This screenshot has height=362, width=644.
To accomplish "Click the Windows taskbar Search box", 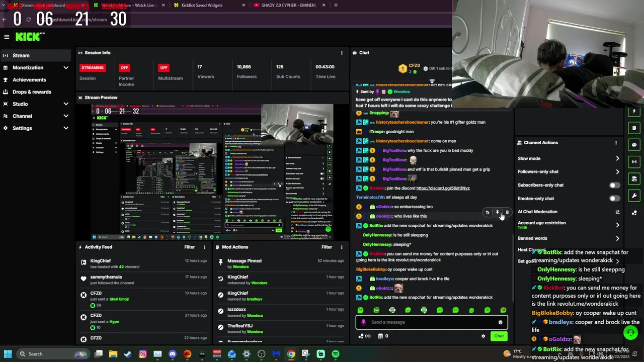I will click(52, 354).
